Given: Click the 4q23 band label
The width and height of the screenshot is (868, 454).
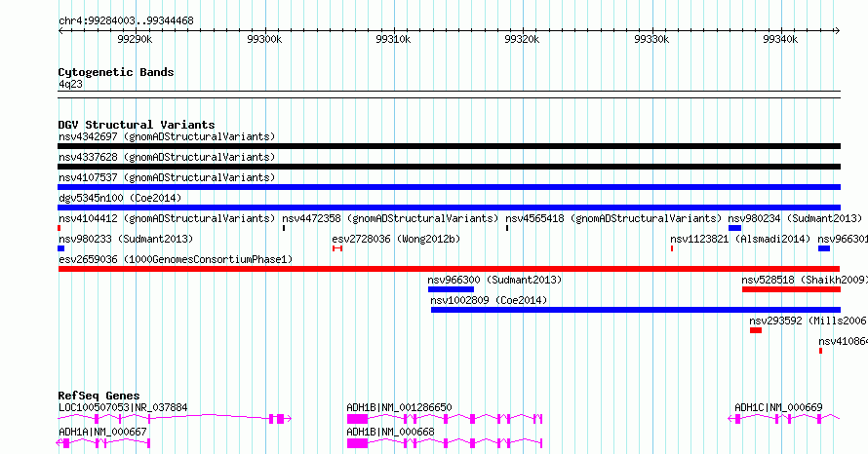Looking at the screenshot, I should point(70,84).
